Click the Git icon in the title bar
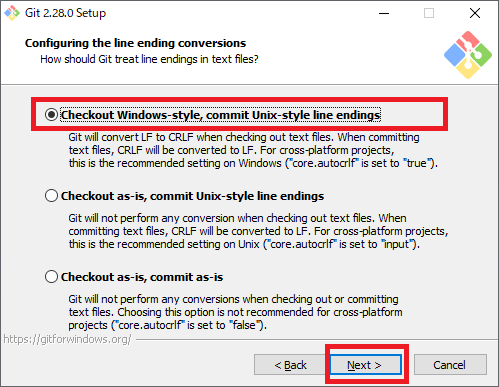This screenshot has height=387, width=499. point(12,13)
